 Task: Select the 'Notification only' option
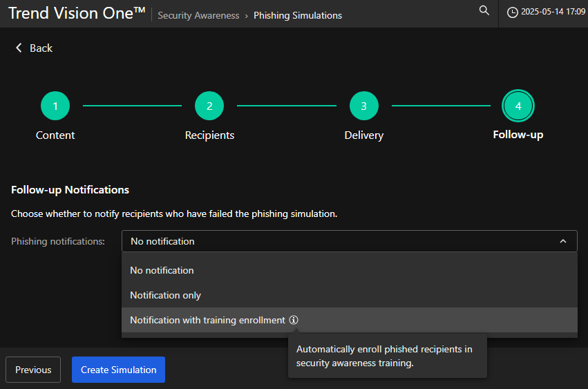[165, 295]
